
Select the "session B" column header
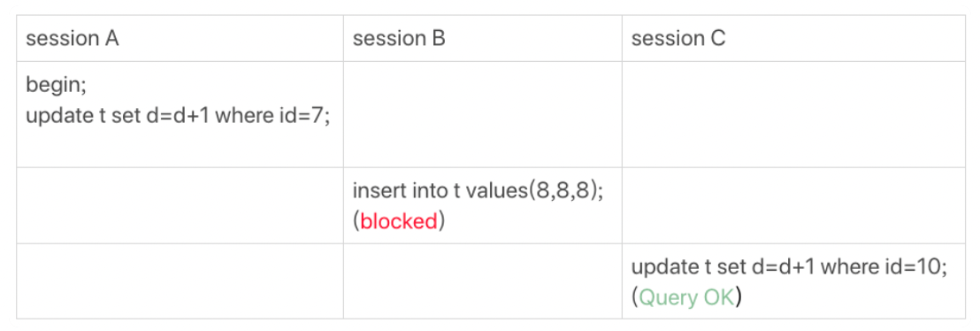pos(483,38)
